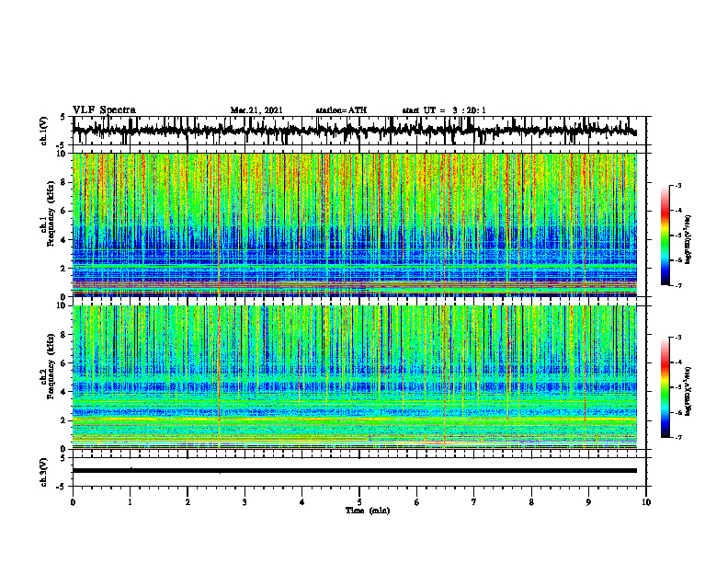Viewport: 728px width, 563px height.
Task: Click the "4" kHz tick on ch.2 spectrogram
Action: pyautogui.click(x=63, y=392)
